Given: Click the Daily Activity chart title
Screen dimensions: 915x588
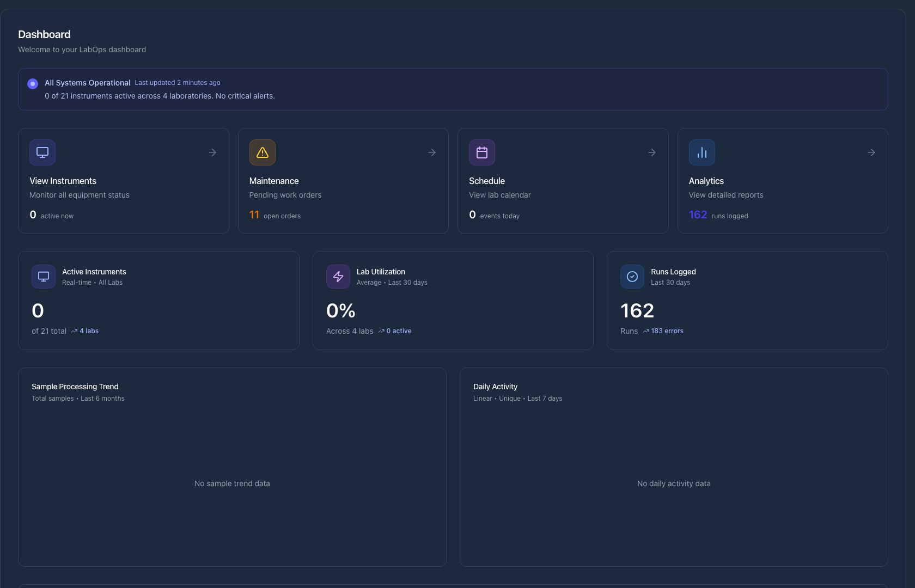Looking at the screenshot, I should (495, 387).
